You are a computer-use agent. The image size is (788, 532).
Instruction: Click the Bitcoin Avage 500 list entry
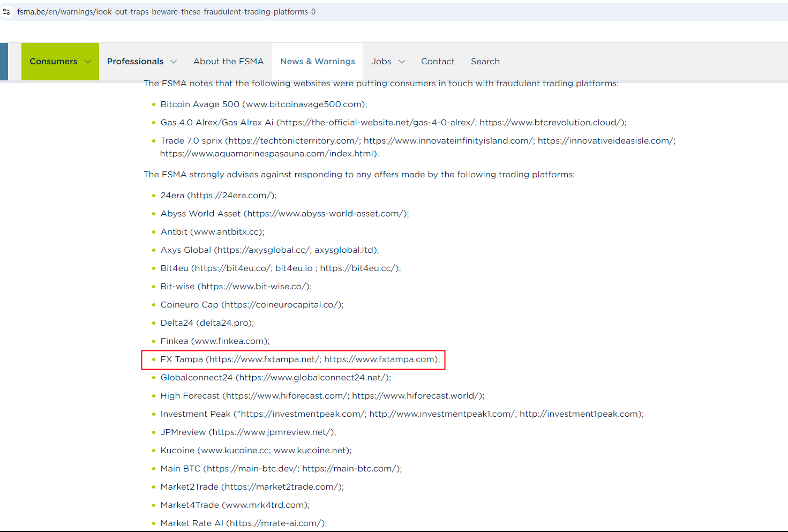tap(264, 104)
